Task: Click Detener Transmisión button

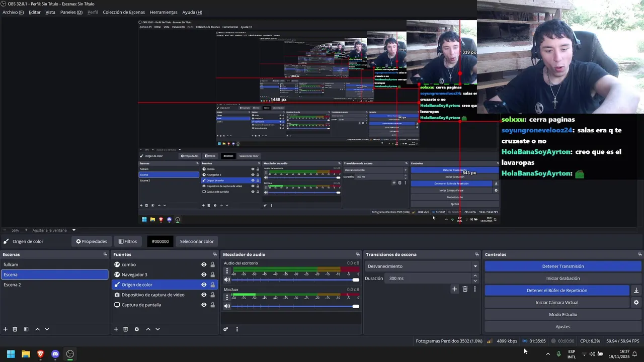Action: 563,266
